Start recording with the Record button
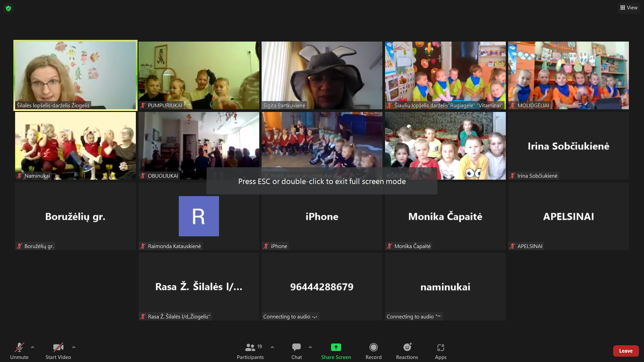 pyautogui.click(x=373, y=351)
